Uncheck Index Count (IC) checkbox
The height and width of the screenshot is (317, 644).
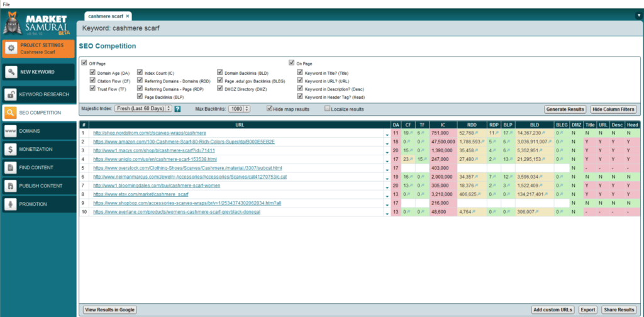[x=140, y=73]
